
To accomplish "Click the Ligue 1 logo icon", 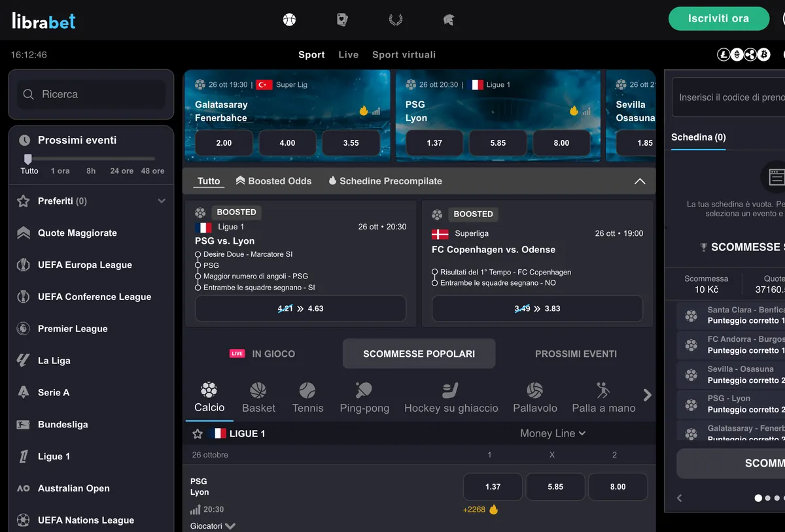I will (24, 456).
